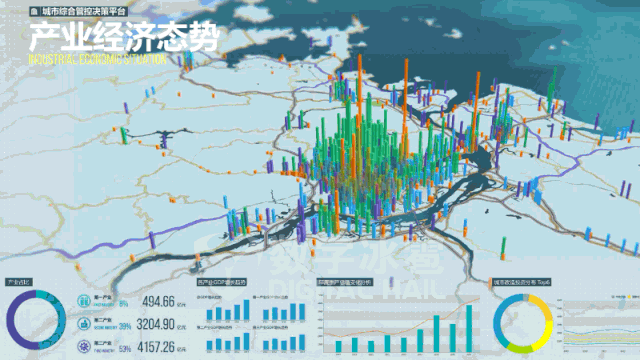Click the 39% share label

point(124,327)
